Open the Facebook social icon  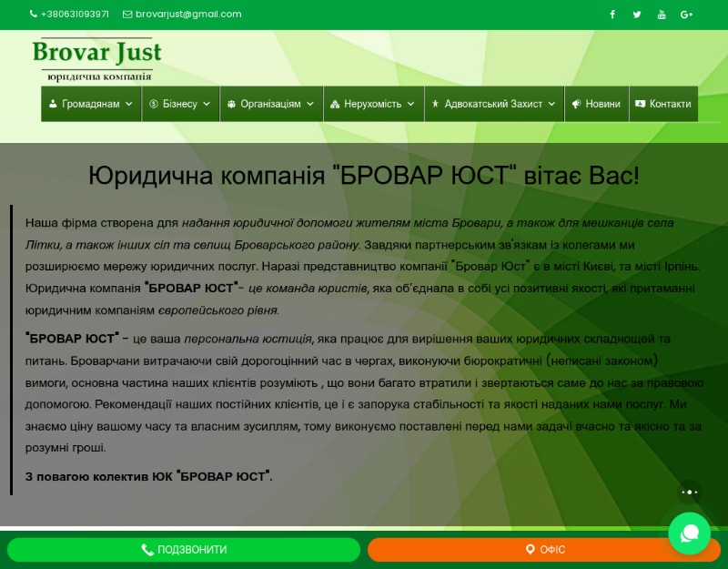(x=612, y=15)
